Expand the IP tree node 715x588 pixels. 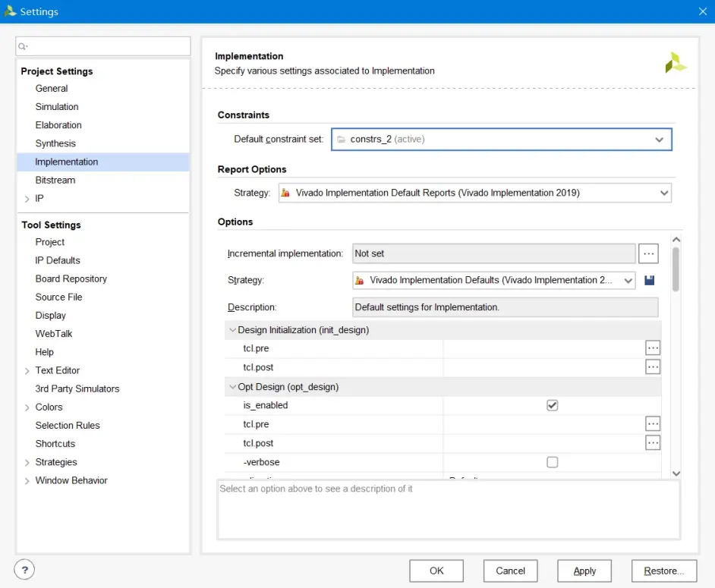coord(27,199)
